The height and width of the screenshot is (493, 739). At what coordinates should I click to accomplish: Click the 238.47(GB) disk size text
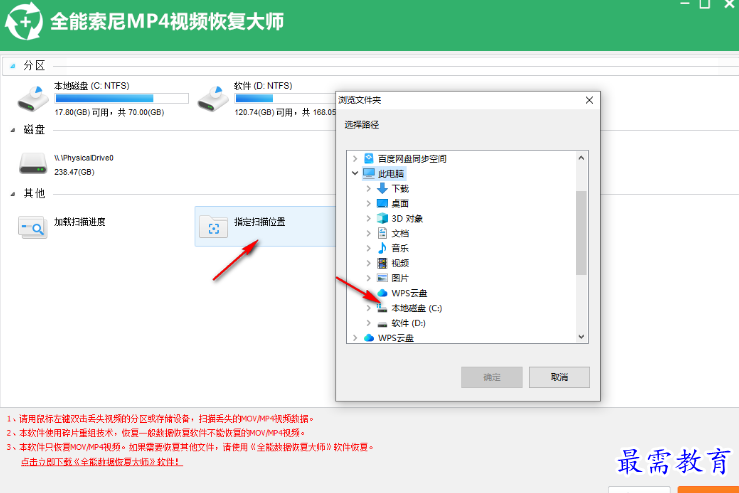click(74, 172)
